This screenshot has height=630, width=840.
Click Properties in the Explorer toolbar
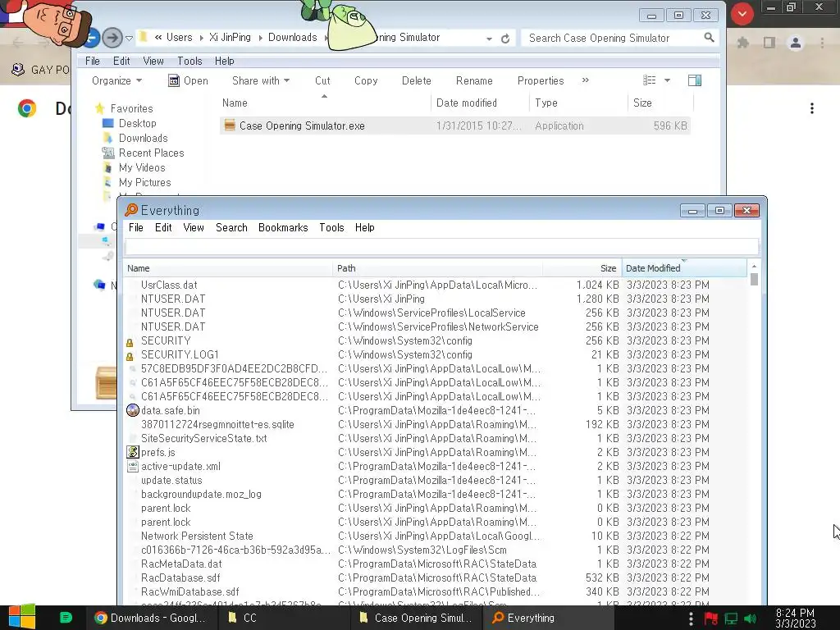tap(541, 80)
